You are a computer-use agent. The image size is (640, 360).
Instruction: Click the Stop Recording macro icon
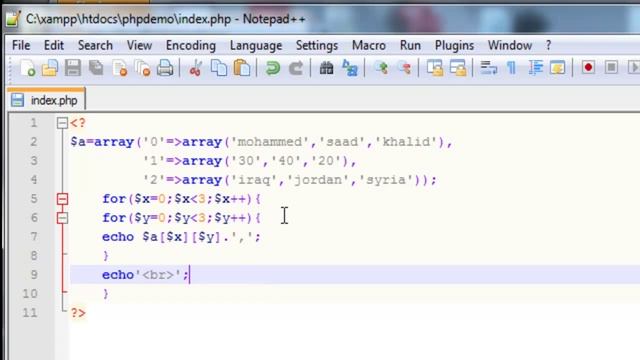point(611,67)
